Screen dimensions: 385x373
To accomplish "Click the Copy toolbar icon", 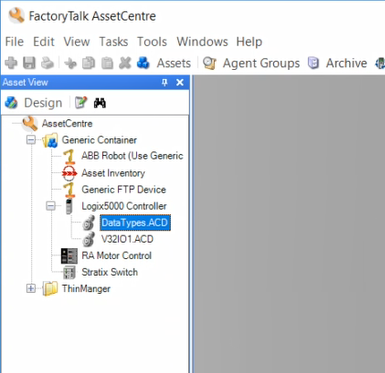I will pyautogui.click(x=89, y=63).
